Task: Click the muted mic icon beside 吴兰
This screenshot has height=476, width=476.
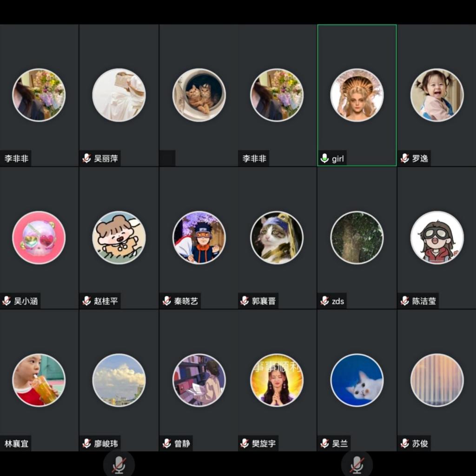Action: pyautogui.click(x=324, y=443)
